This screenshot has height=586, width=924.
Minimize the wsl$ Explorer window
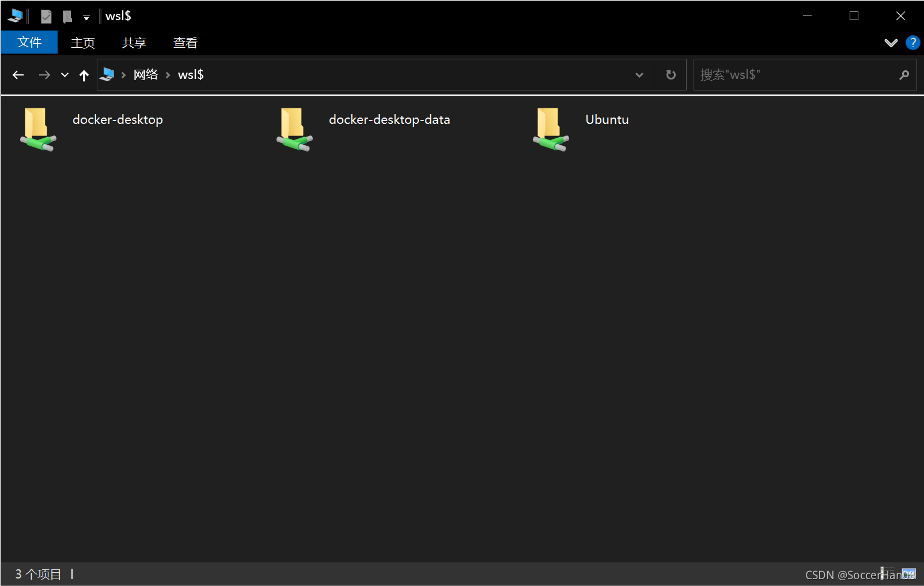(x=808, y=16)
